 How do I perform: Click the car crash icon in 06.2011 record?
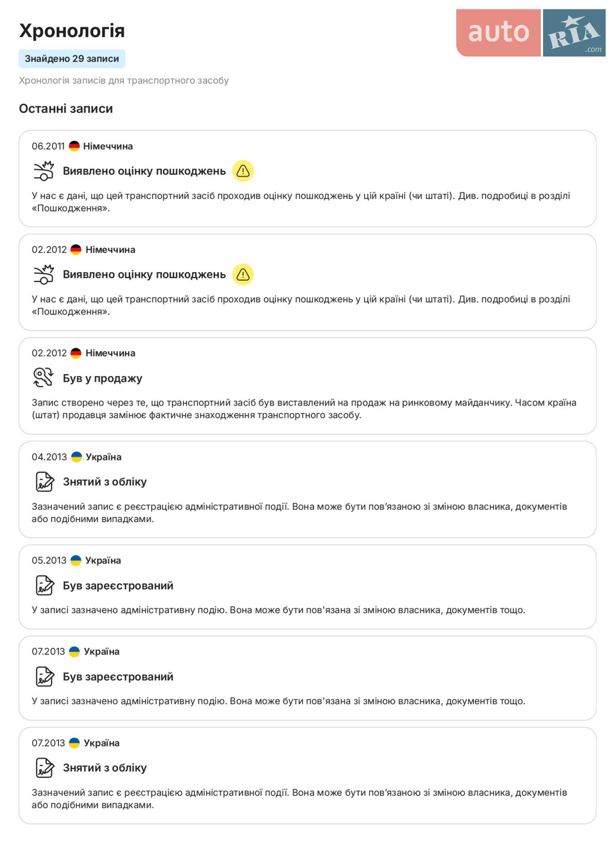pyautogui.click(x=44, y=171)
